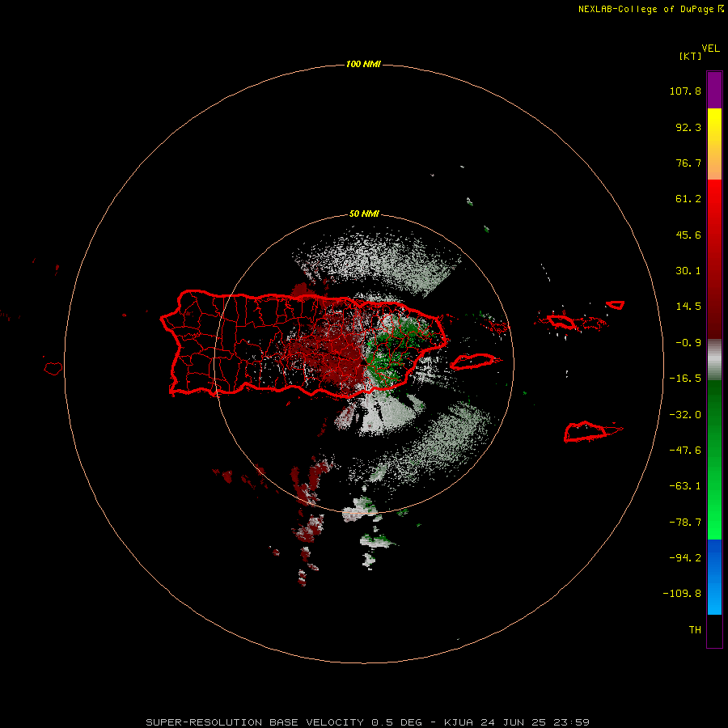Click the -94.2 velocity scale value

point(685,557)
